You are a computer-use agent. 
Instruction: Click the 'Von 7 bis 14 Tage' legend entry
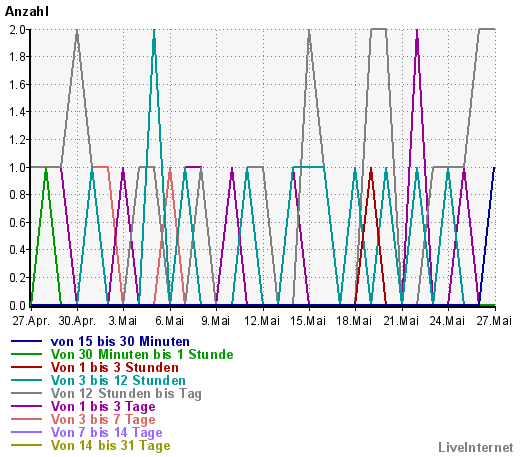pos(106,433)
